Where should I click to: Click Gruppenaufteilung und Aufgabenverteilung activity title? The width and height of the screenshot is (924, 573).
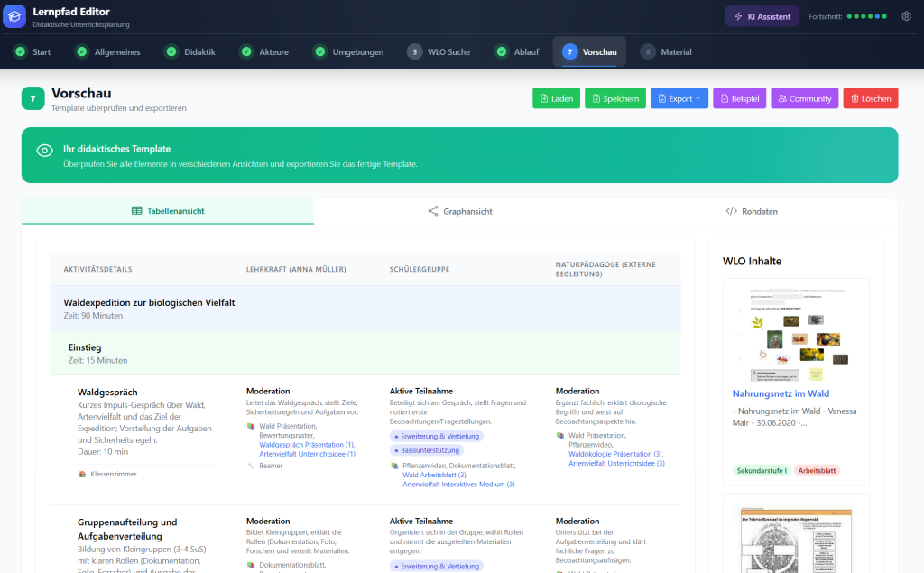(x=127, y=529)
